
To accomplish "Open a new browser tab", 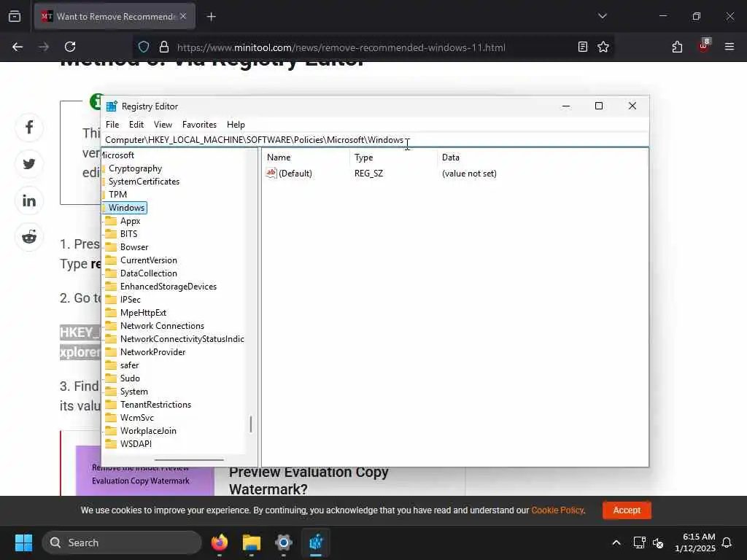I will click(x=211, y=17).
